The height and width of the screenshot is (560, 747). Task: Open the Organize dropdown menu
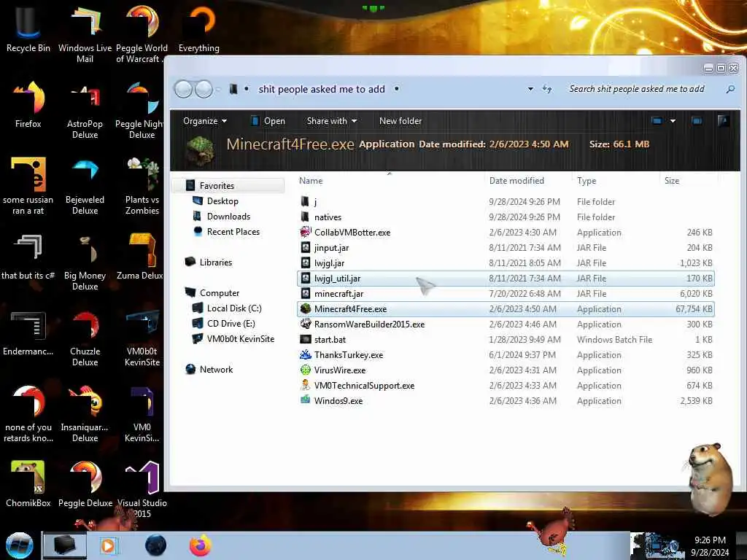pos(205,121)
